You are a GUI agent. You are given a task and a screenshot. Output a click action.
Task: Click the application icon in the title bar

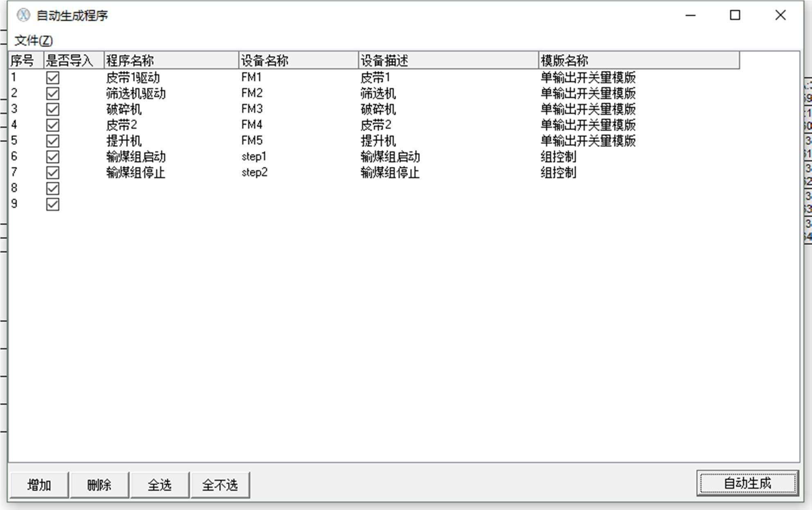(24, 16)
